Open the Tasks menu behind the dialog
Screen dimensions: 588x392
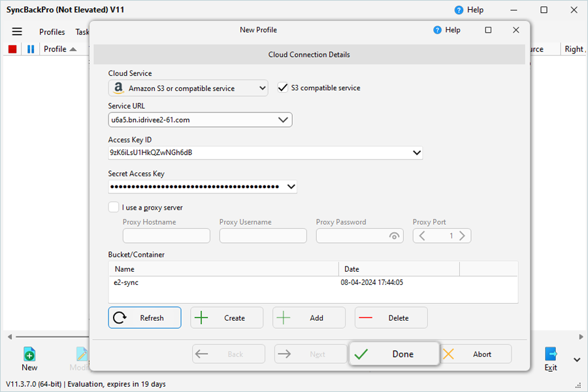82,32
